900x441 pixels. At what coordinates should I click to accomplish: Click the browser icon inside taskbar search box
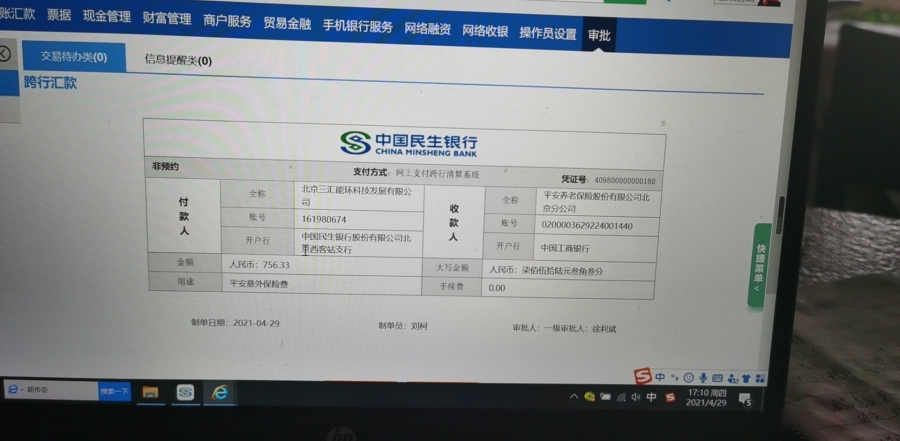click(x=13, y=389)
